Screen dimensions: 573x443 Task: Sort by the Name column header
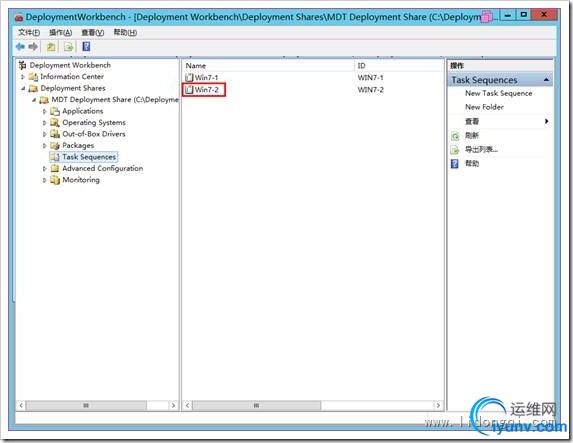point(268,66)
